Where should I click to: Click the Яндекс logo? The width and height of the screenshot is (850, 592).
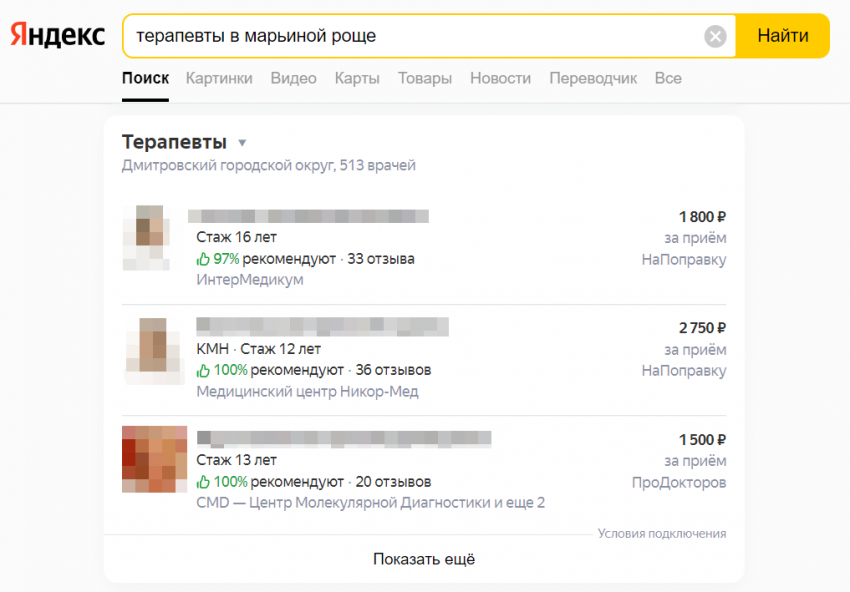pos(58,36)
